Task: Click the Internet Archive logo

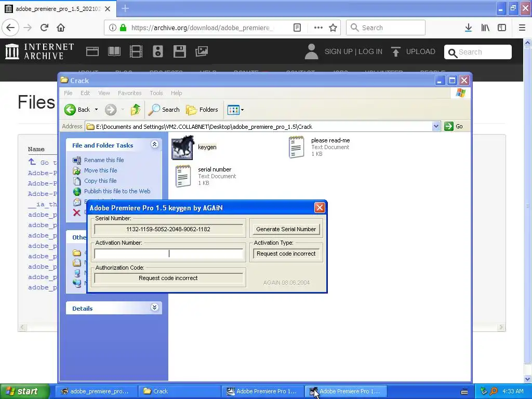Action: click(39, 51)
